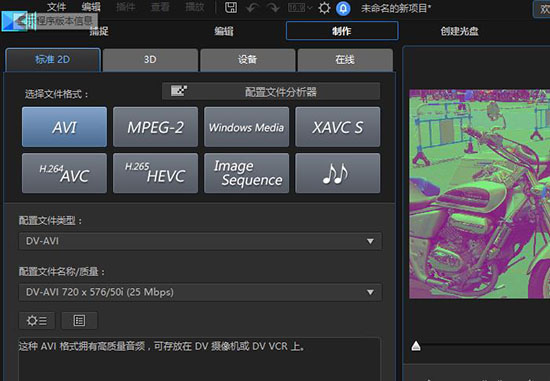Screen dimensions: 550x381
Task: Open the 编辑 menu in menu bar
Action: click(91, 7)
